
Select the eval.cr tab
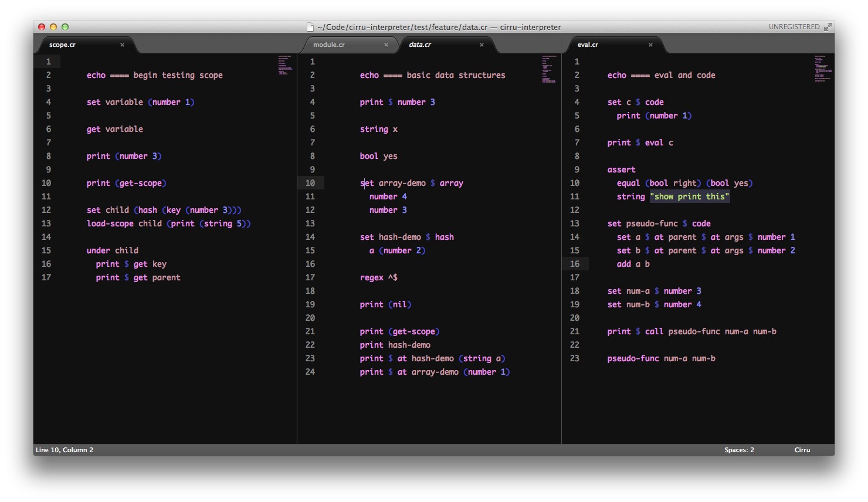616,45
